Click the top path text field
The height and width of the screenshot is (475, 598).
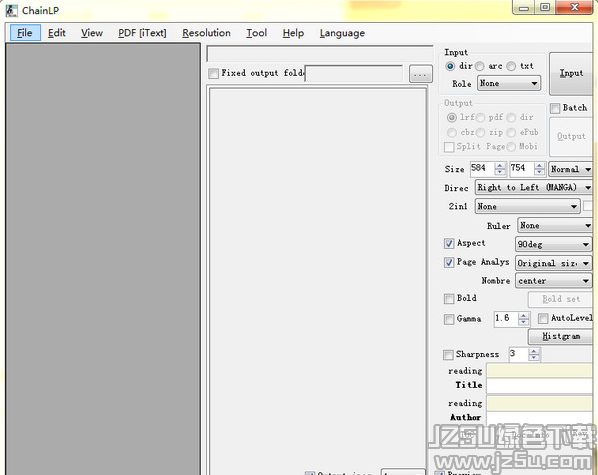click(320, 54)
